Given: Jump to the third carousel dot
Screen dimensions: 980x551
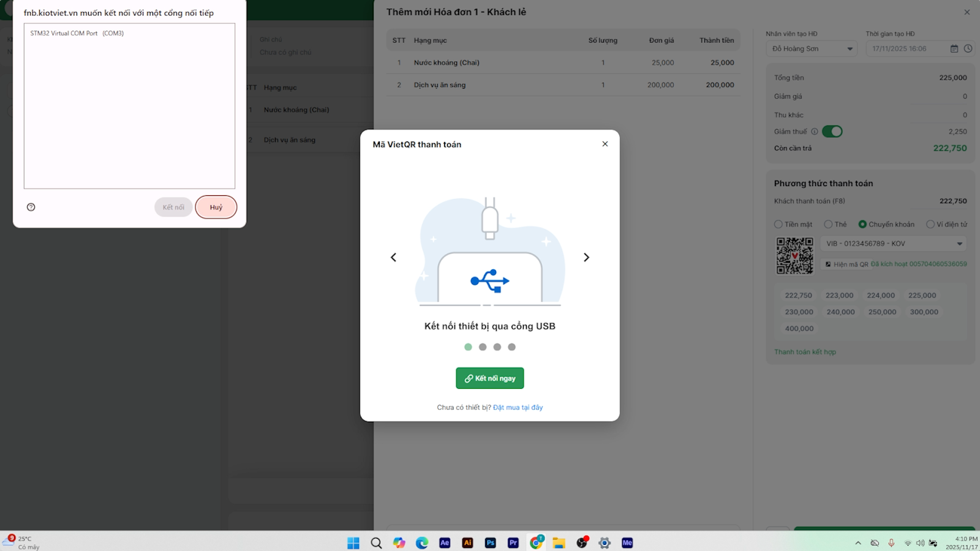Looking at the screenshot, I should [497, 347].
